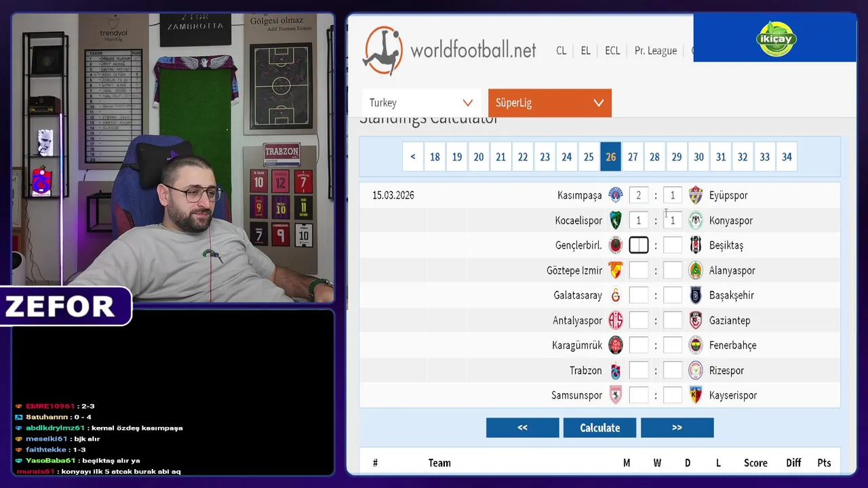Viewport: 868px width, 488px height.
Task: Click the Rizespor team crest
Action: (x=696, y=371)
